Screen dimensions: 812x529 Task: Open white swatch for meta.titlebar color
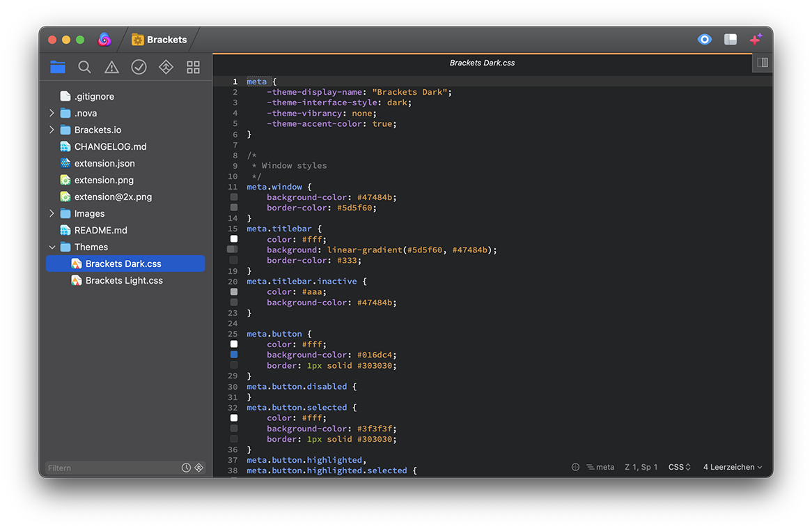click(x=234, y=239)
